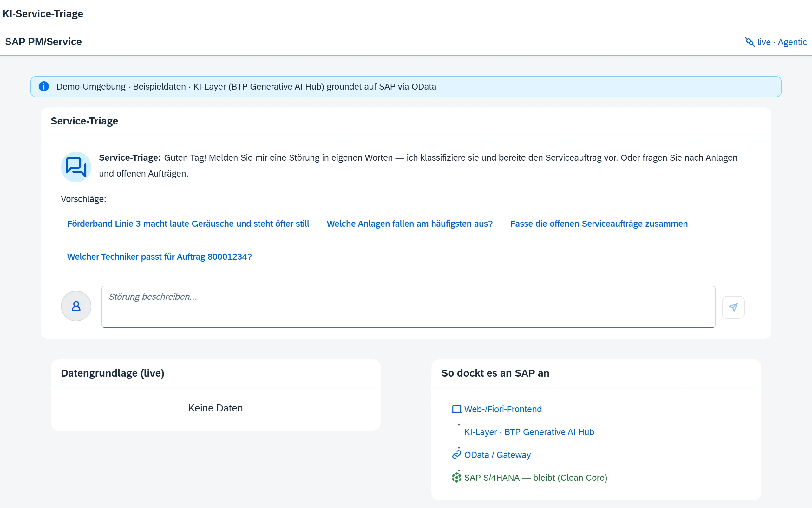Click the OData / Gateway label
The height and width of the screenshot is (508, 812).
tap(497, 455)
